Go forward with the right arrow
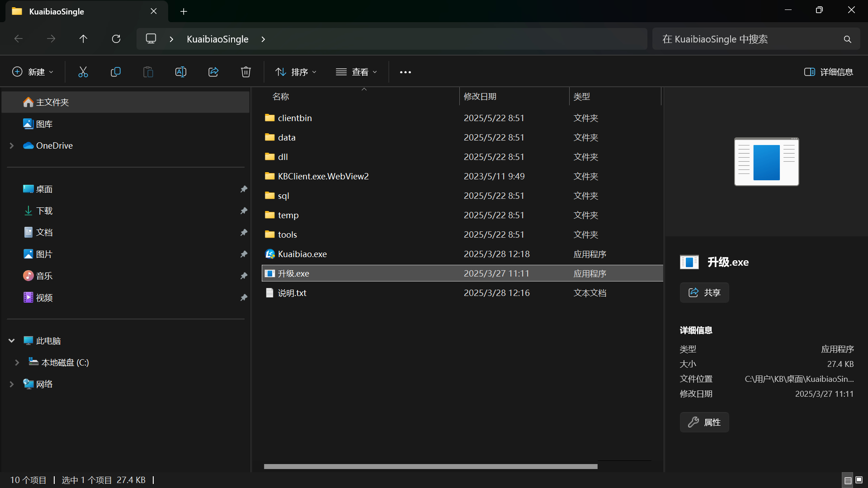868x488 pixels. [x=51, y=39]
